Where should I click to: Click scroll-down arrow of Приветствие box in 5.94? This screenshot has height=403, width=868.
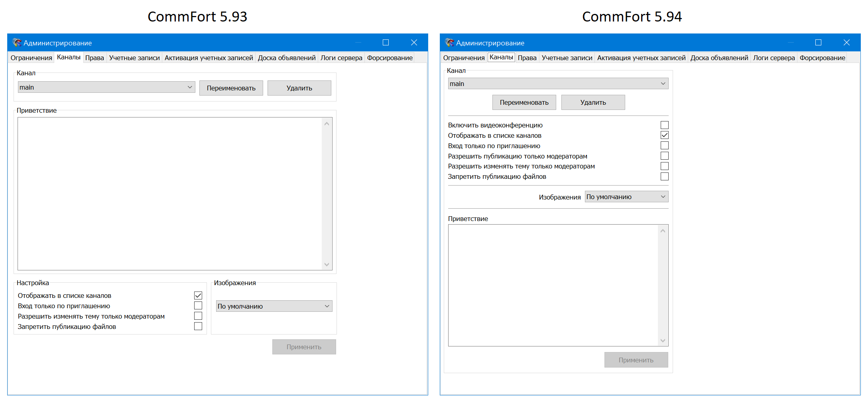(663, 340)
